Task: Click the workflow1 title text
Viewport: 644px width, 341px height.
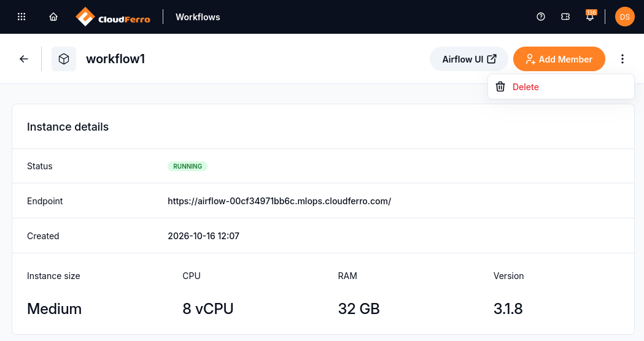Action: coord(115,59)
